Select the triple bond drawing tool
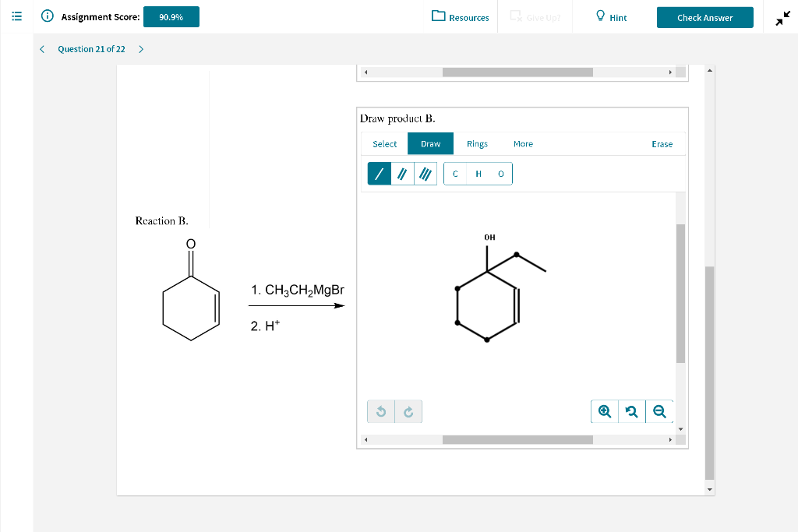This screenshot has width=798, height=532. coord(425,173)
